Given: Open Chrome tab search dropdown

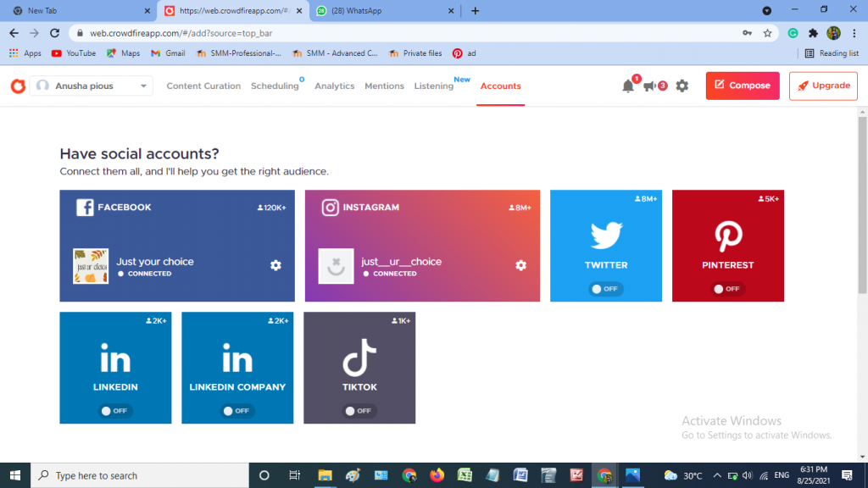Looking at the screenshot, I should [766, 10].
